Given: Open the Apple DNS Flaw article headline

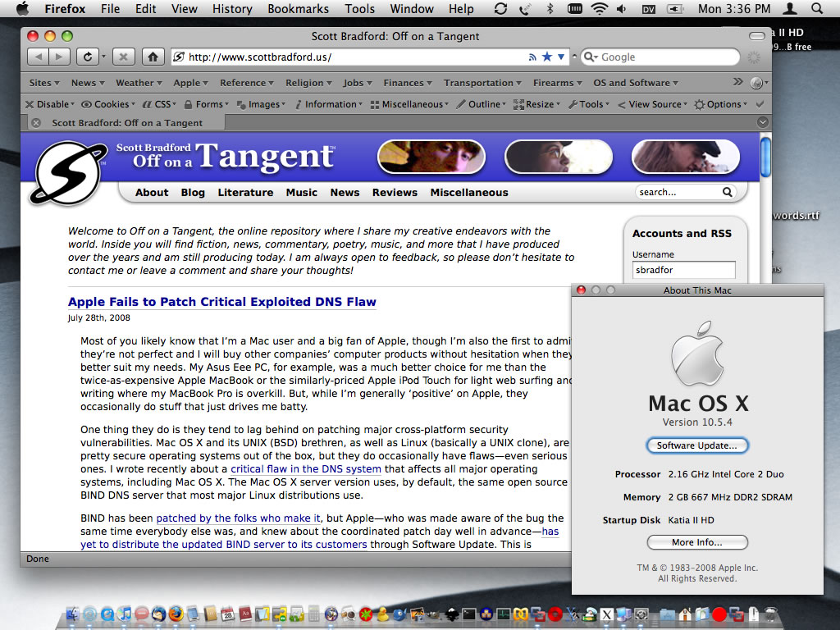Looking at the screenshot, I should point(221,302).
